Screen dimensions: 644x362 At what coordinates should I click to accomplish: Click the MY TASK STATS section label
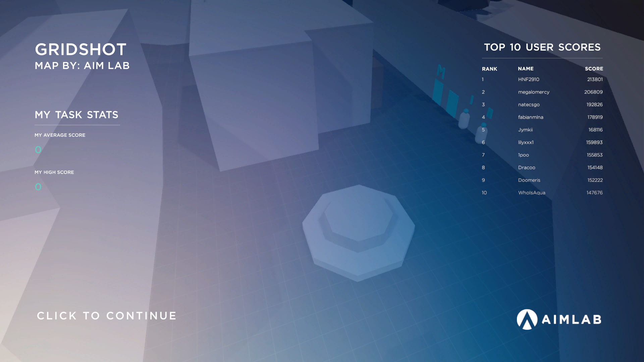(76, 115)
